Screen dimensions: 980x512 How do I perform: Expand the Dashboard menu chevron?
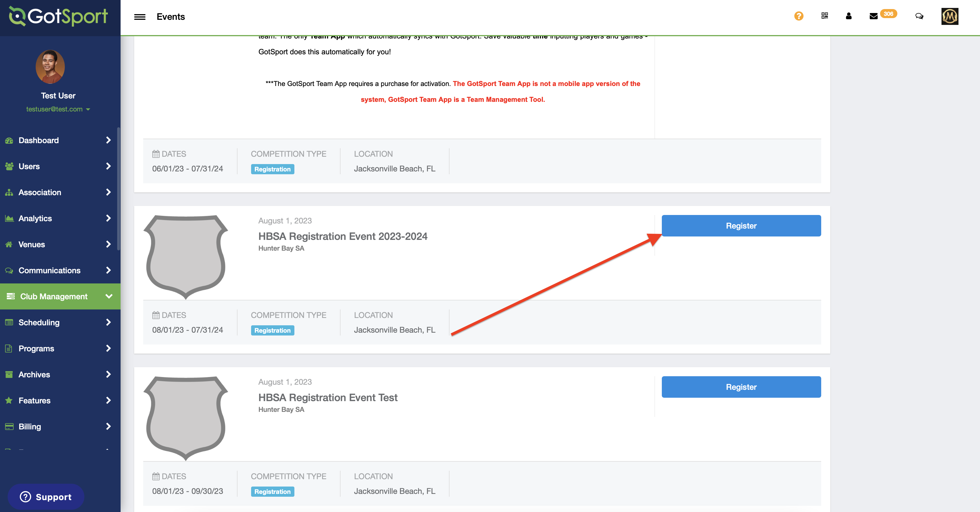pos(108,140)
